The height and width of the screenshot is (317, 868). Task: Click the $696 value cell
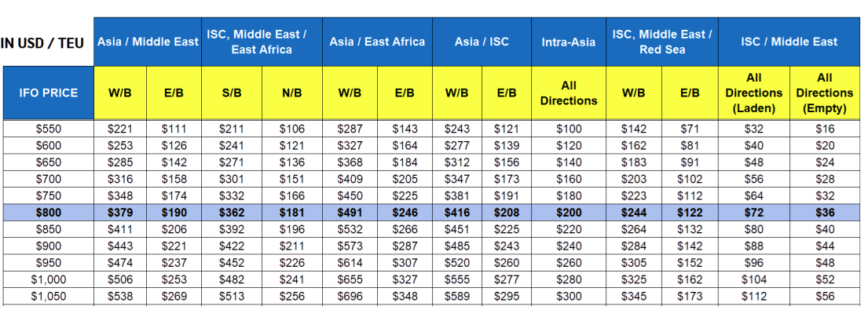(x=350, y=297)
